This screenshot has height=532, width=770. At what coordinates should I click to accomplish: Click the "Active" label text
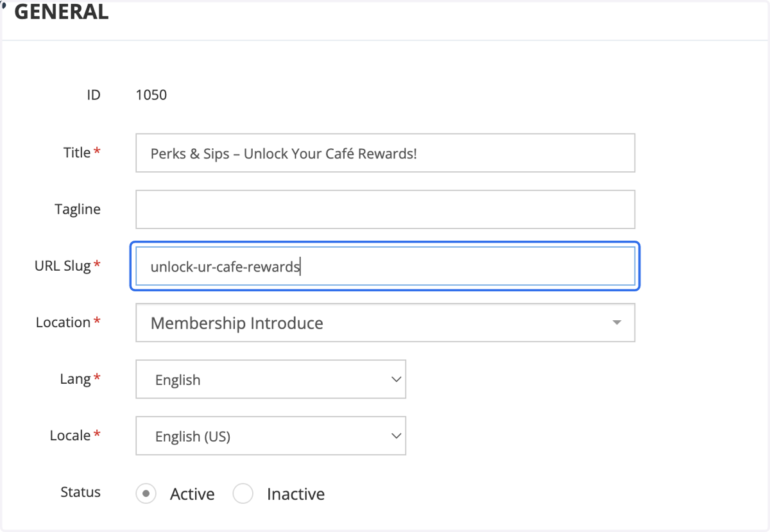[x=193, y=494]
